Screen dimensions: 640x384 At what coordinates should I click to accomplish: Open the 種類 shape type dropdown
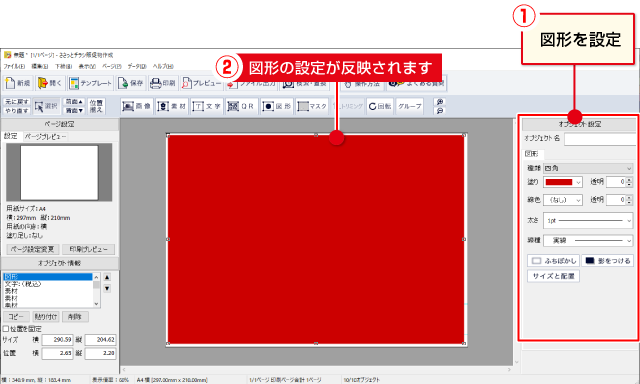point(588,168)
